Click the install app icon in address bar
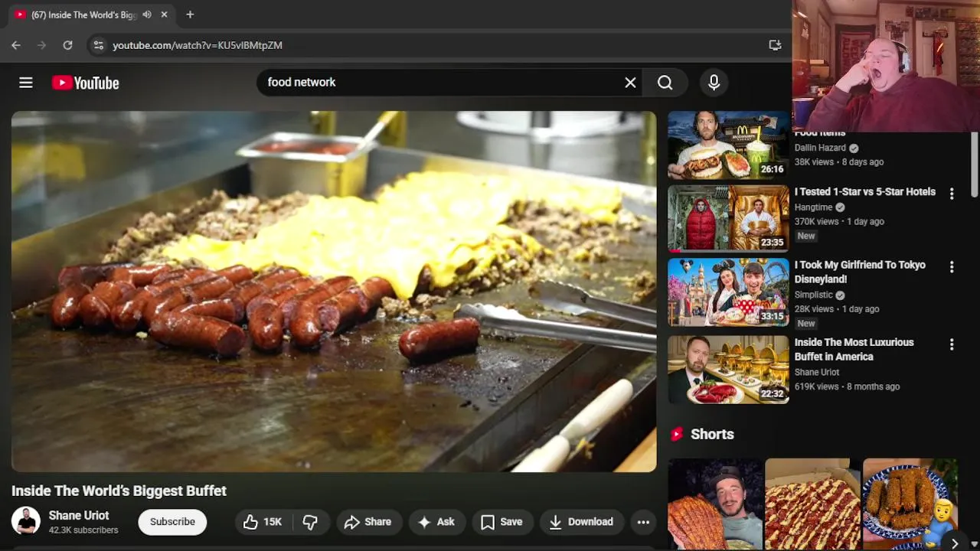 point(775,45)
